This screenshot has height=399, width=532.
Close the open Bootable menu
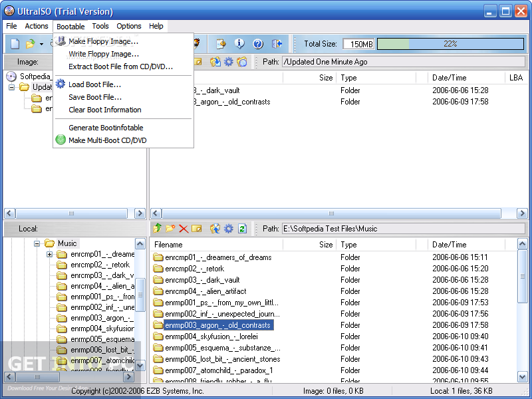(x=70, y=27)
